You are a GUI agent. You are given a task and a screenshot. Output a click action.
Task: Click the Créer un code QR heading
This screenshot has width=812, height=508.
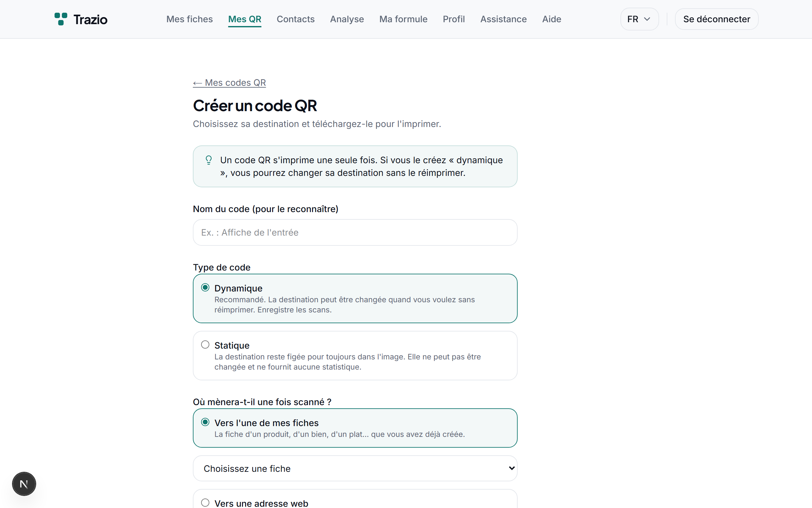[x=255, y=105]
